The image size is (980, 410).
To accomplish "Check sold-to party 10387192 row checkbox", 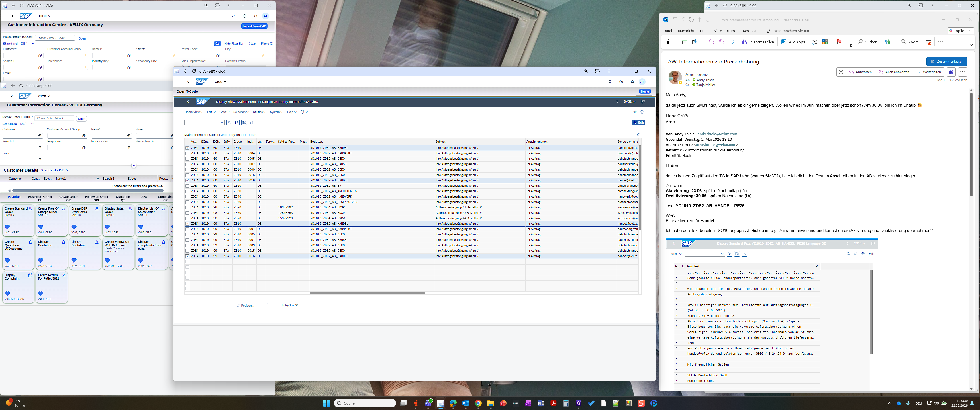I will [x=187, y=208].
